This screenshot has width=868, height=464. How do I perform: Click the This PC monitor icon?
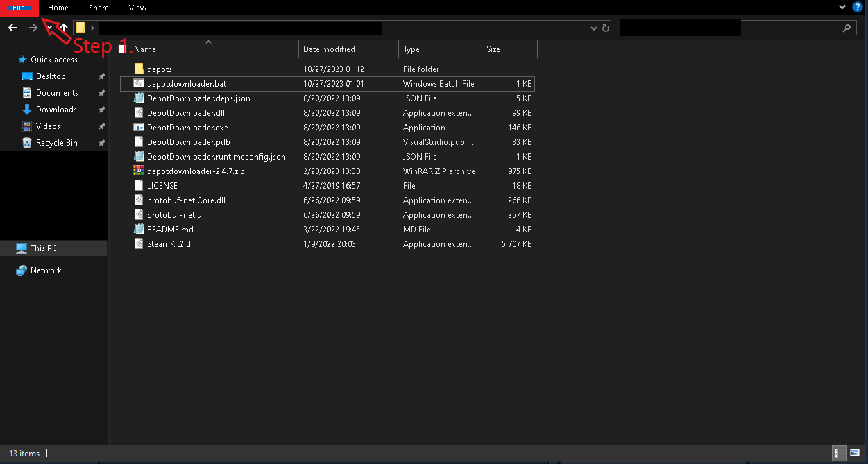(x=22, y=248)
